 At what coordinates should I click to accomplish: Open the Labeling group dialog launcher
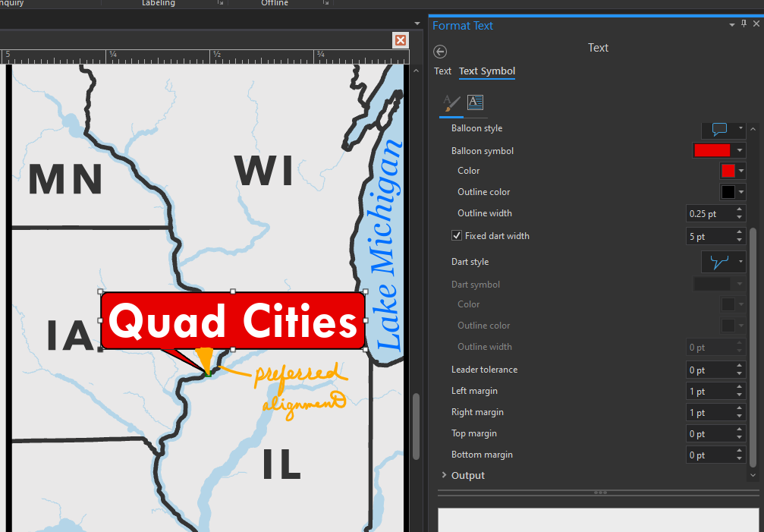(x=219, y=3)
